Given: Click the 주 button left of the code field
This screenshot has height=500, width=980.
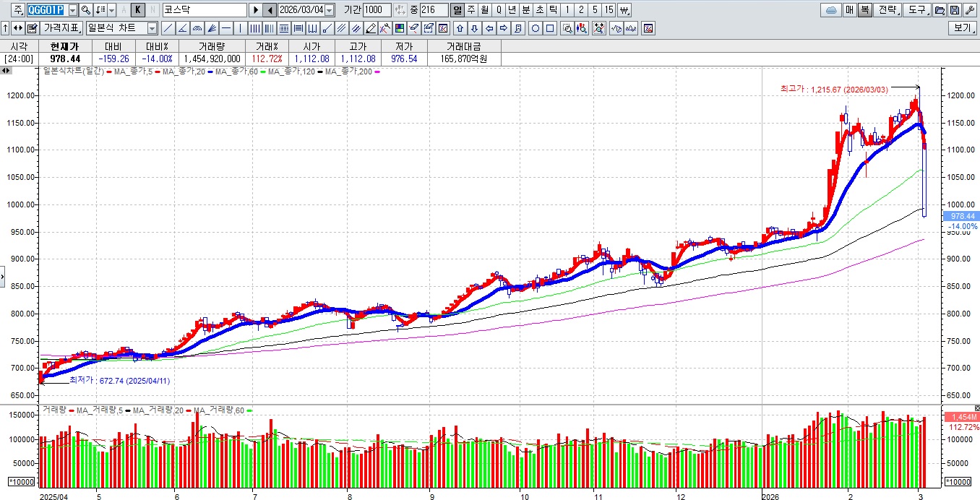Looking at the screenshot, I should (x=17, y=10).
